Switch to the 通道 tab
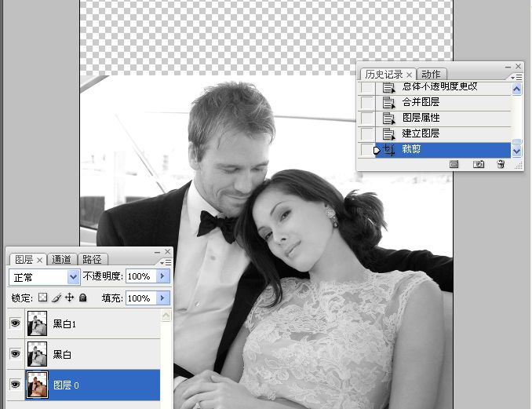 [62, 259]
